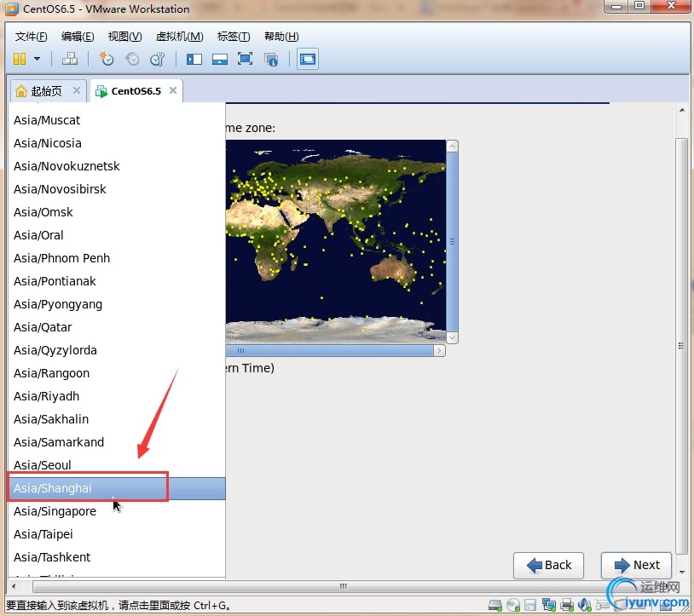Click the hard disk status icon
694x616 pixels.
click(x=495, y=604)
